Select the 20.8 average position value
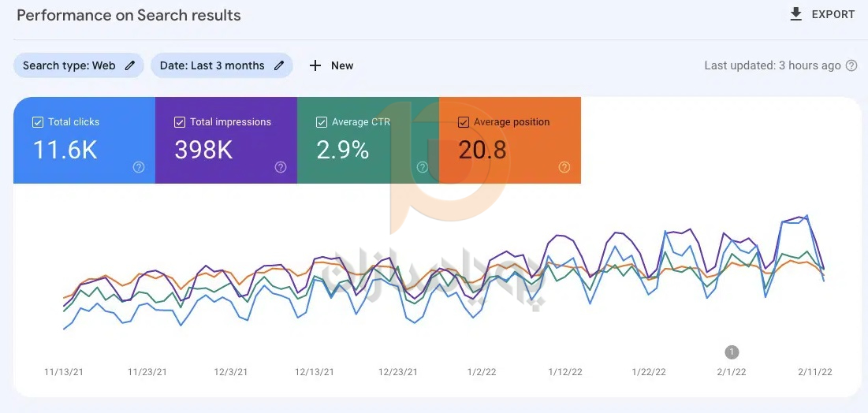868x413 pixels. 482,150
